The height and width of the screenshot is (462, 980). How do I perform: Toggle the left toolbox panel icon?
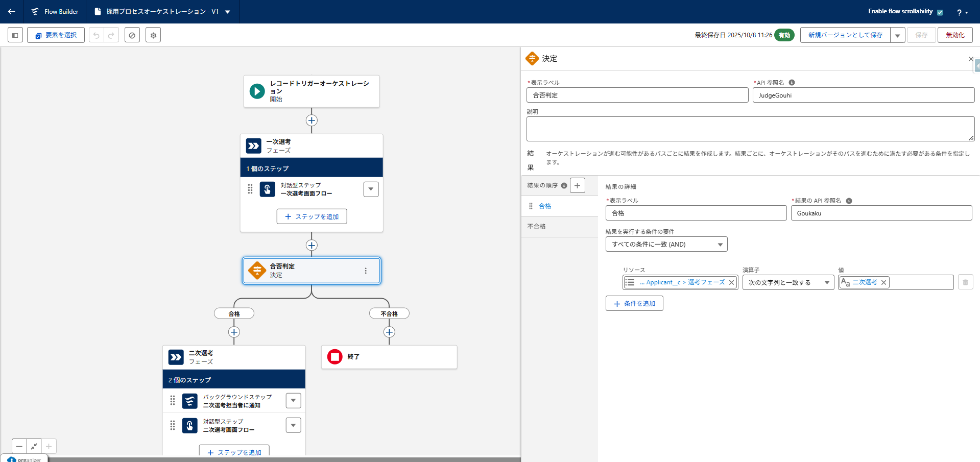click(x=15, y=35)
